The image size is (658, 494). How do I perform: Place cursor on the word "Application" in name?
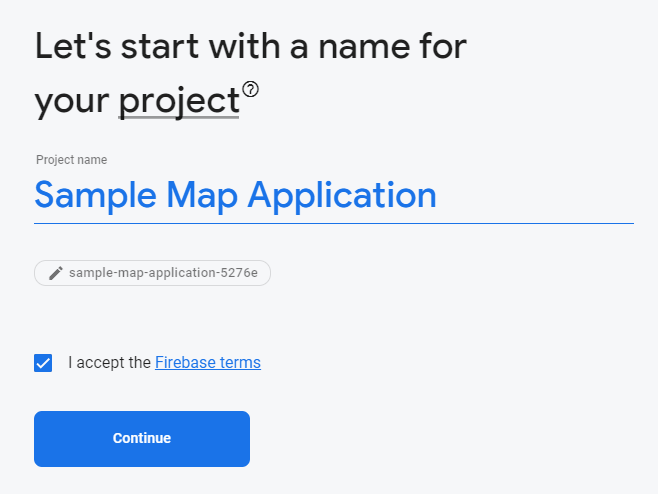point(342,195)
